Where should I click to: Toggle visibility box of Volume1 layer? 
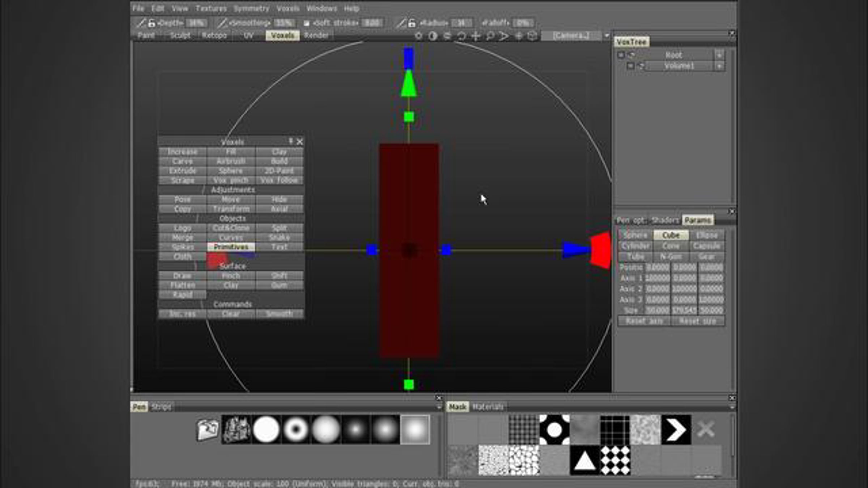[x=630, y=66]
